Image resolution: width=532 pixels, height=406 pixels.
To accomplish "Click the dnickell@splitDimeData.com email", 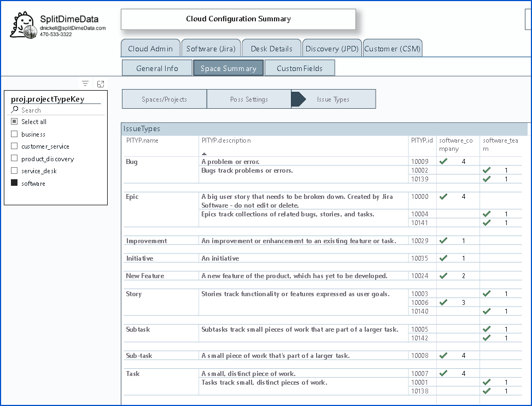I will (73, 28).
